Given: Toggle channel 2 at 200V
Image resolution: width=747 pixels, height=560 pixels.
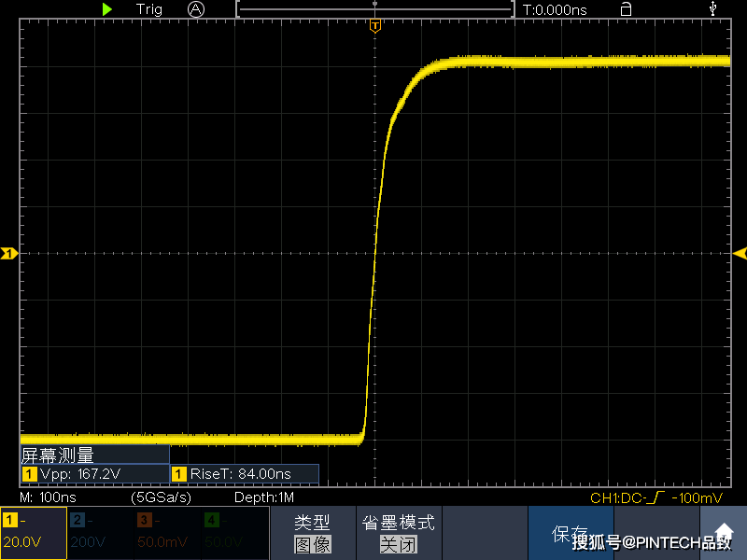Looking at the screenshot, I should (101, 533).
